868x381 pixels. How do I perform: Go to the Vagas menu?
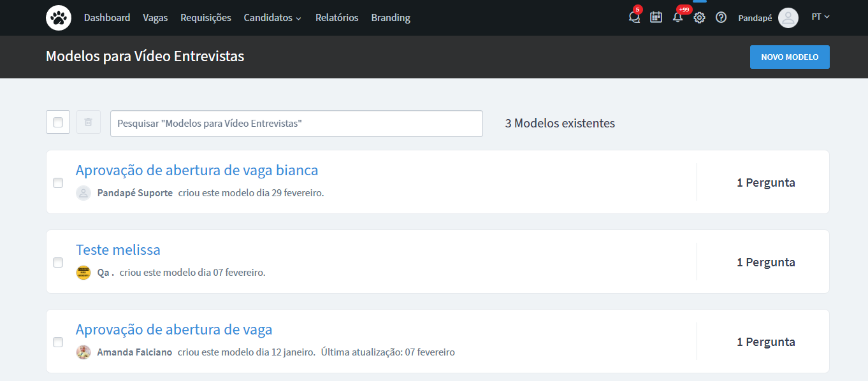click(156, 18)
